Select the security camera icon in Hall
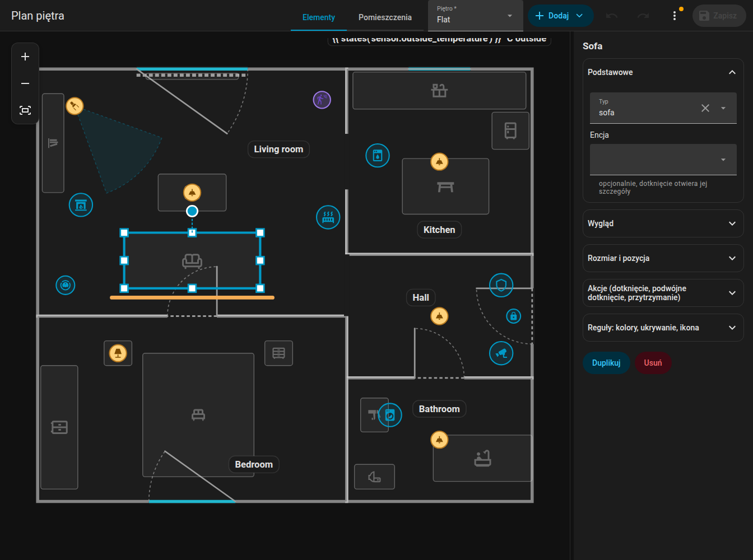753x560 pixels. coord(501,353)
